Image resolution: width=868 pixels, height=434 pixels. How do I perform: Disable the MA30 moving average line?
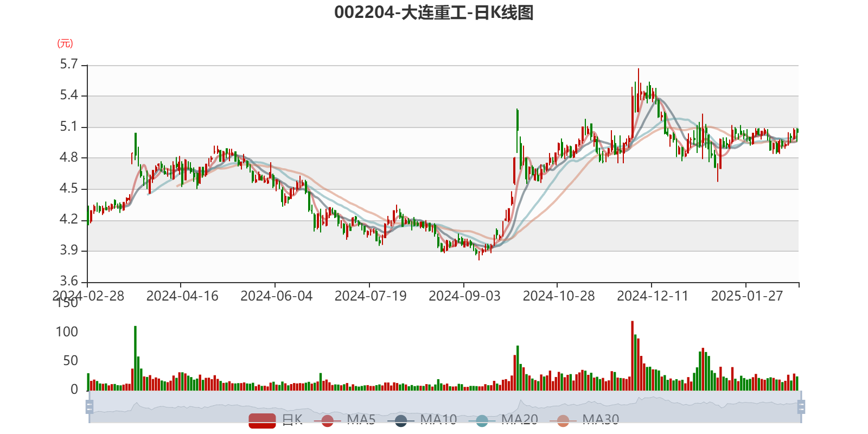click(584, 420)
